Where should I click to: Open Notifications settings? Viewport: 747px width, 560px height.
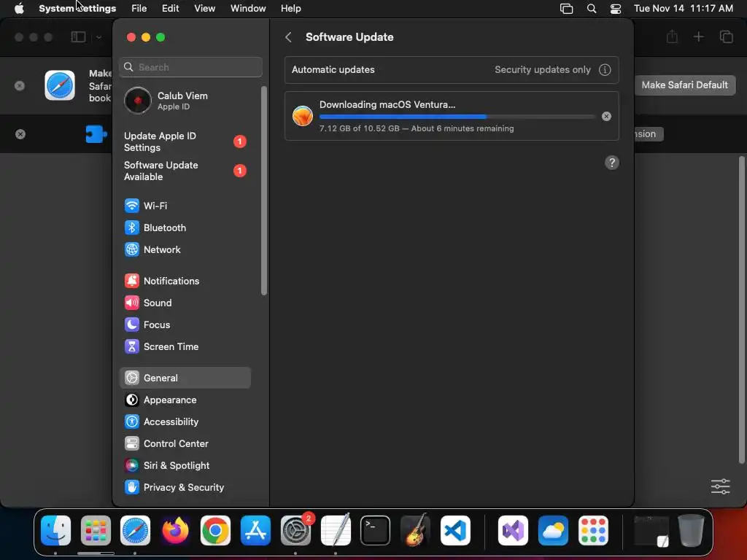(185, 281)
